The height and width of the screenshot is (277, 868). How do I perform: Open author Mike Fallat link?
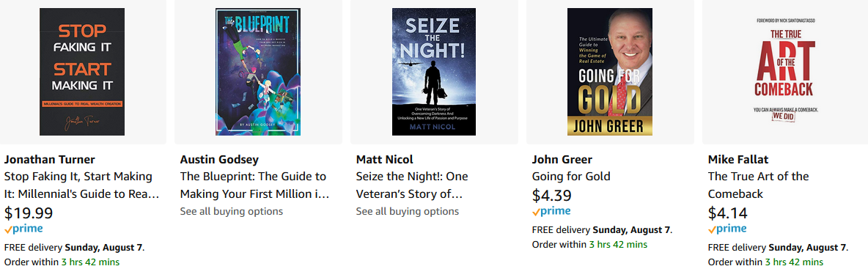pos(740,160)
